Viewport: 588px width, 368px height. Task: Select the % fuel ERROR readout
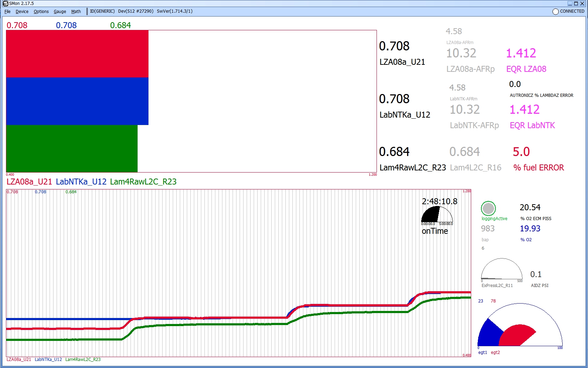point(538,168)
